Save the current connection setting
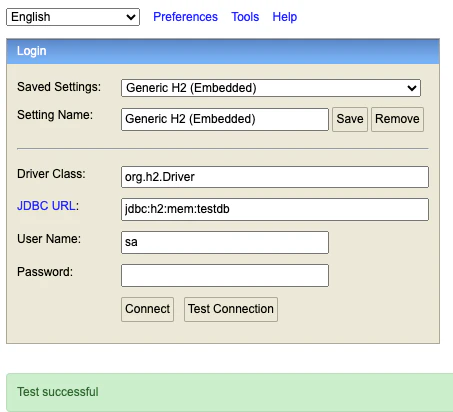Image resolution: width=453 pixels, height=412 pixels. (x=350, y=119)
